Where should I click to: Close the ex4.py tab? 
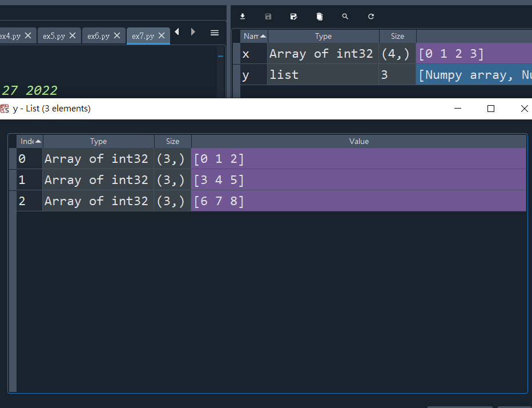pos(28,35)
